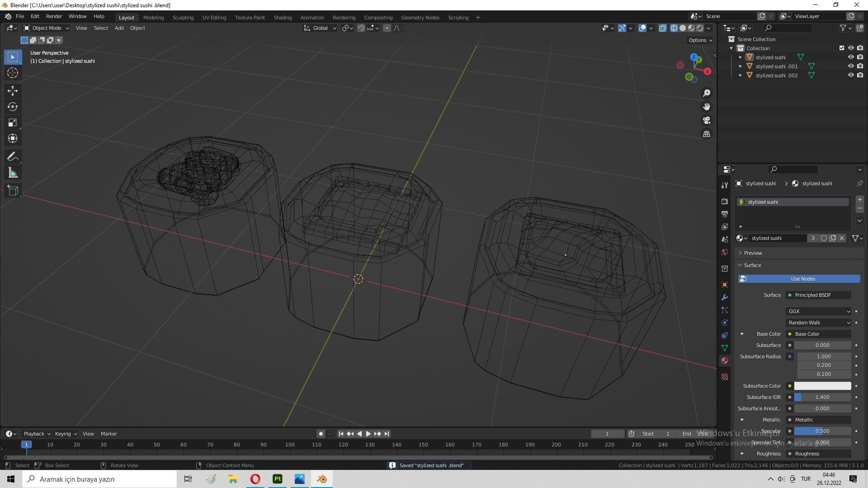
Task: Open the Modifiers wrench tab
Action: click(x=725, y=297)
